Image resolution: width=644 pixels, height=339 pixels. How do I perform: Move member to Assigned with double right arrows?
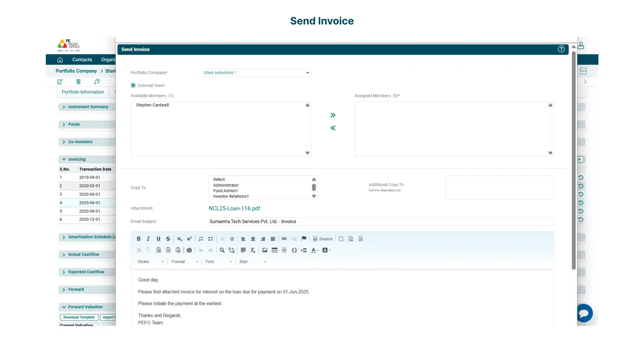coord(333,115)
